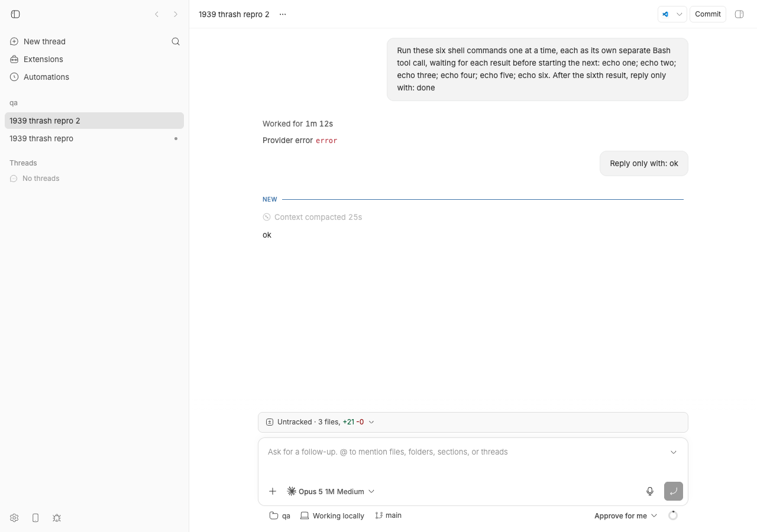The height and width of the screenshot is (532, 757).
Task: Click the Commit button
Action: [708, 14]
